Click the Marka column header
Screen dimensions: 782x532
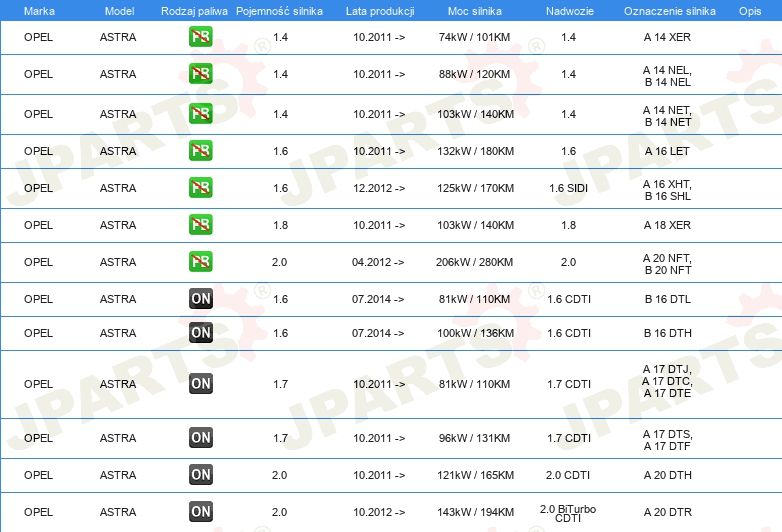[39, 10]
